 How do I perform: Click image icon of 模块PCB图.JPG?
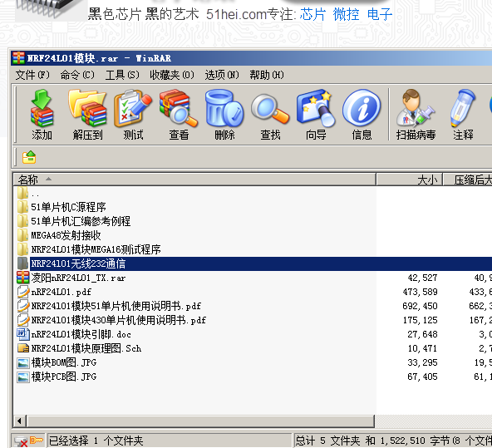coord(23,377)
